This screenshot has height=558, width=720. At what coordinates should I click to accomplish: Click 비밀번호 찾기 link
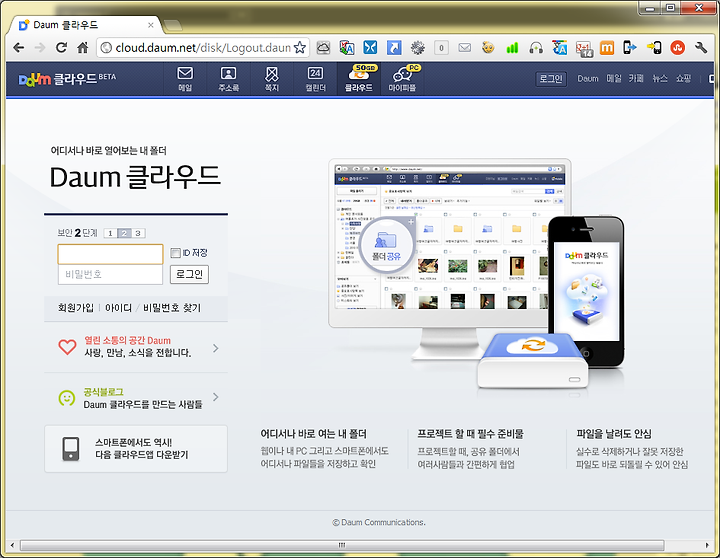click(x=172, y=308)
